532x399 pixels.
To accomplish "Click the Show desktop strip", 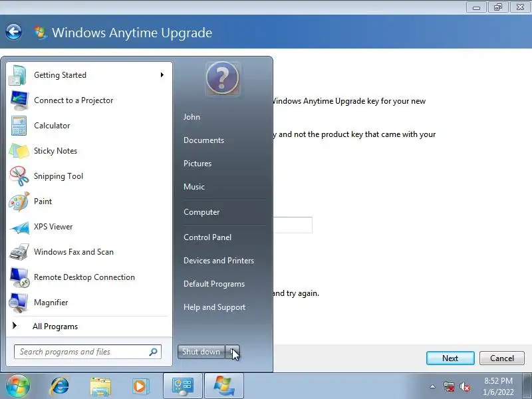I will pyautogui.click(x=527, y=386).
